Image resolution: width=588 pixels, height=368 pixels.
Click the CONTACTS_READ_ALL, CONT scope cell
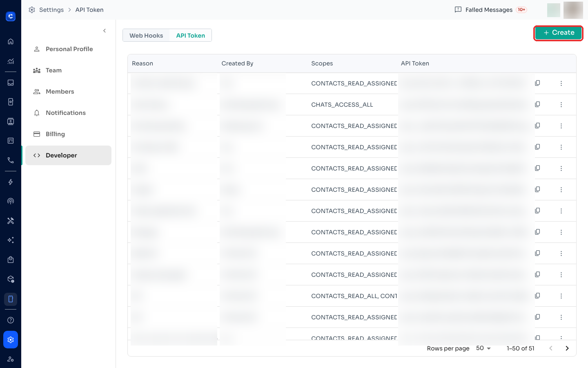[x=354, y=296]
